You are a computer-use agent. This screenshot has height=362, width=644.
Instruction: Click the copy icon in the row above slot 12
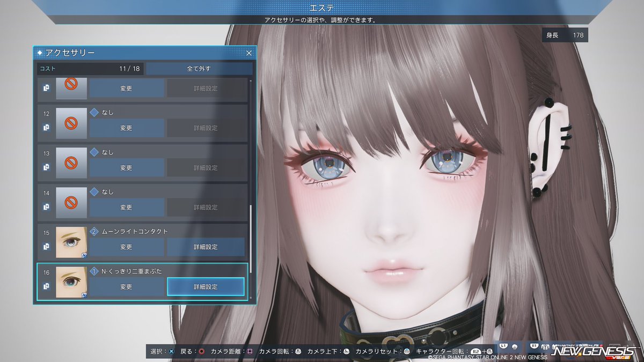[46, 88]
